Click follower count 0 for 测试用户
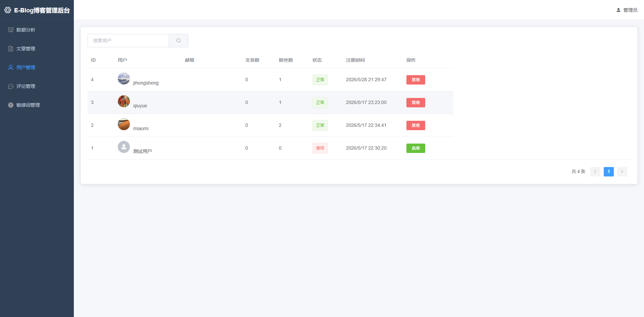The image size is (644, 317). tap(280, 148)
